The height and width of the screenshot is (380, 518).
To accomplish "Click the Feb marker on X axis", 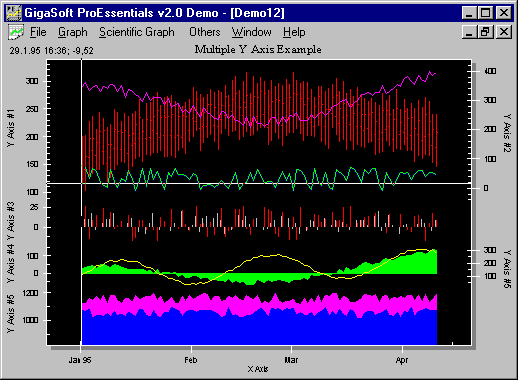I will pos(191,360).
